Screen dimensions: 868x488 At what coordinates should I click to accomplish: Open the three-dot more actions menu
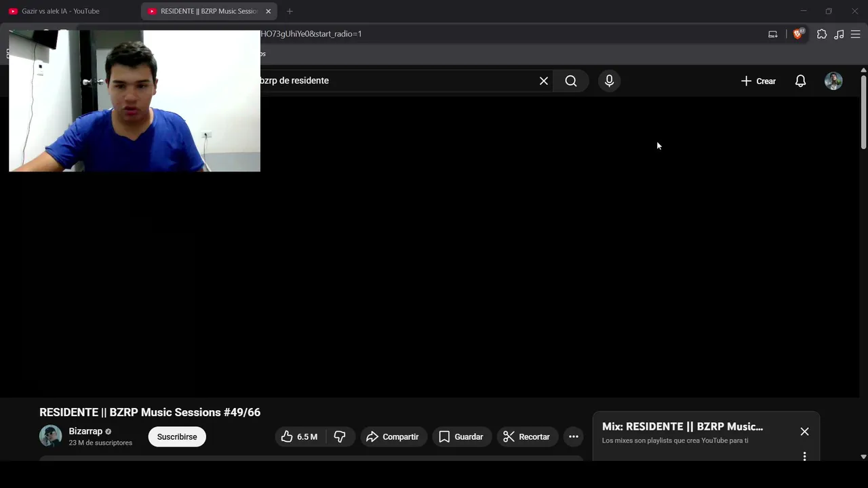click(574, 436)
